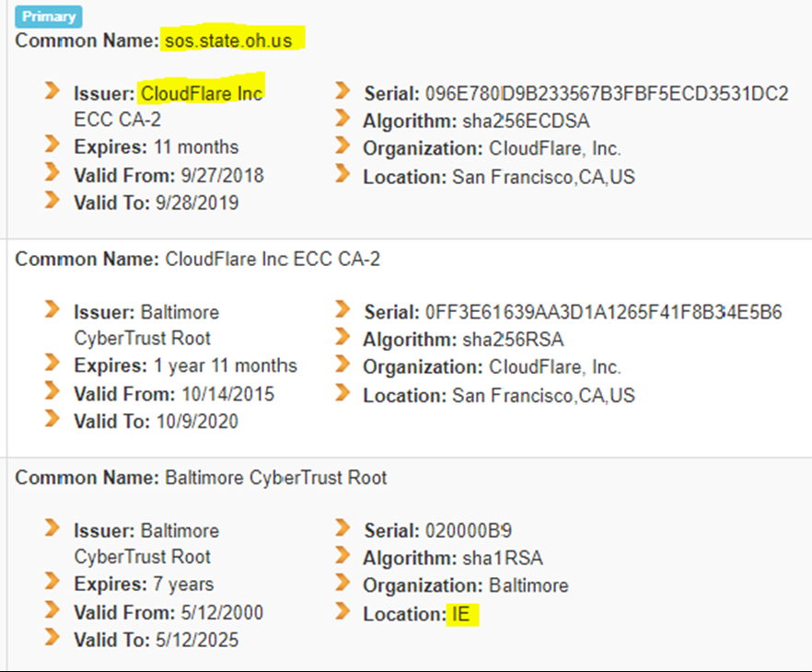The image size is (812, 672).
Task: Click the highlighted IE location value
Action: 461,615
